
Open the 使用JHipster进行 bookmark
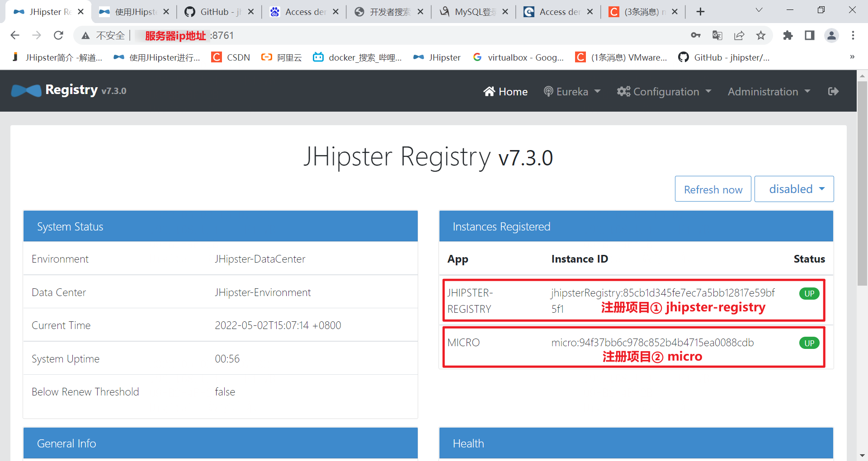[157, 57]
